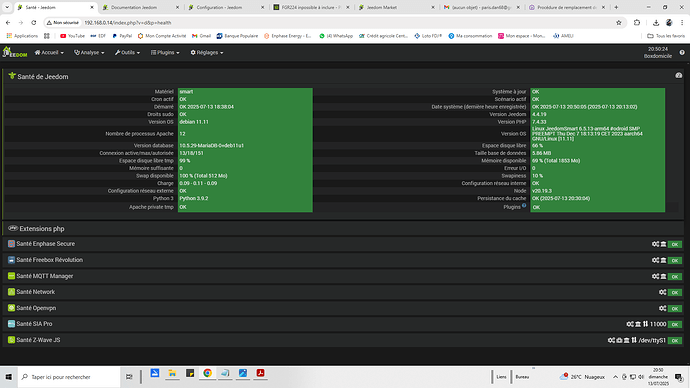Viewport: 690px width, 388px height.
Task: Open the Plugins dropdown menu
Action: point(165,52)
